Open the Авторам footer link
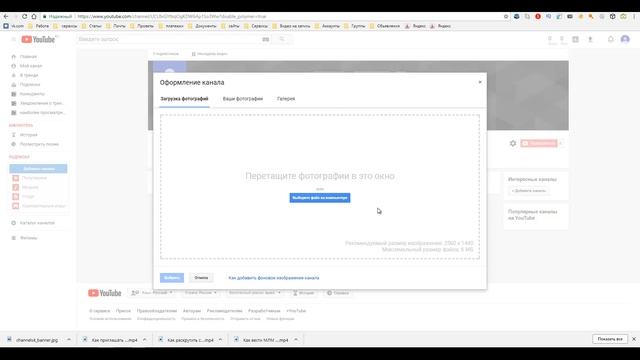Image resolution: width=640 pixels, height=360 pixels. (192, 311)
